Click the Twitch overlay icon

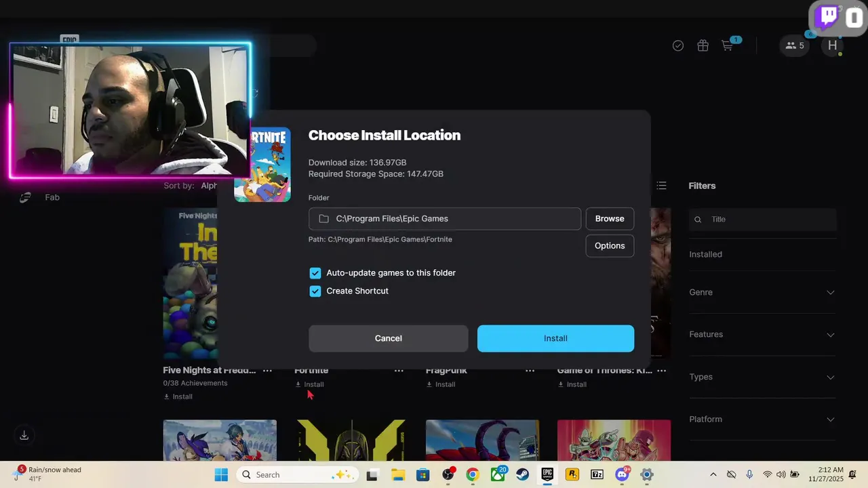(x=828, y=17)
